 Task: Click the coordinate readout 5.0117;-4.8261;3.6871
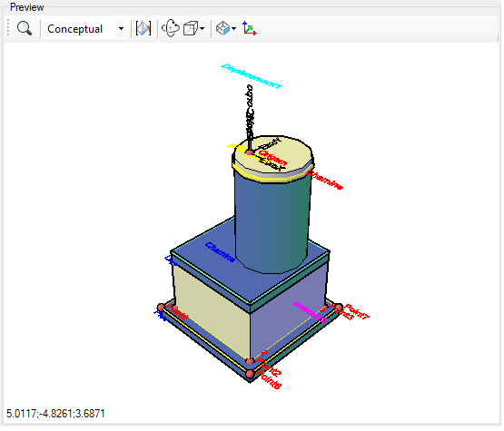55,414
